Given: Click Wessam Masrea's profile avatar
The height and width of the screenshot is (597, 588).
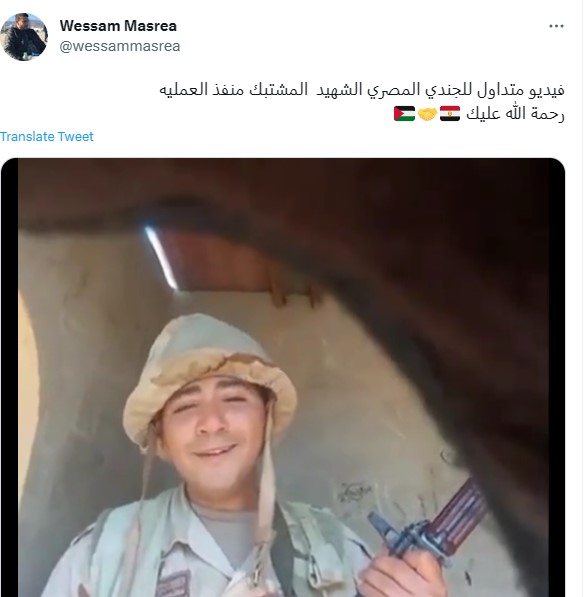Looking at the screenshot, I should [24, 37].
